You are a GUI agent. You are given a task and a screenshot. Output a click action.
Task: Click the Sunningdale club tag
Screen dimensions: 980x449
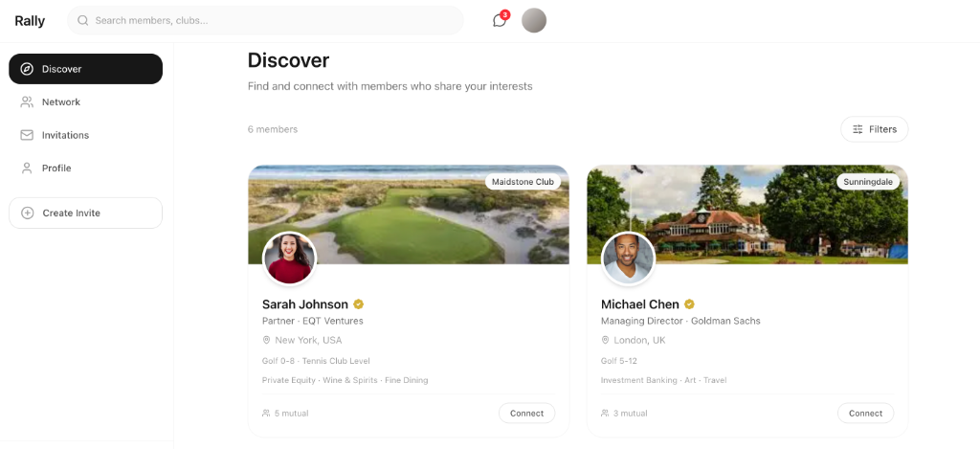(868, 182)
